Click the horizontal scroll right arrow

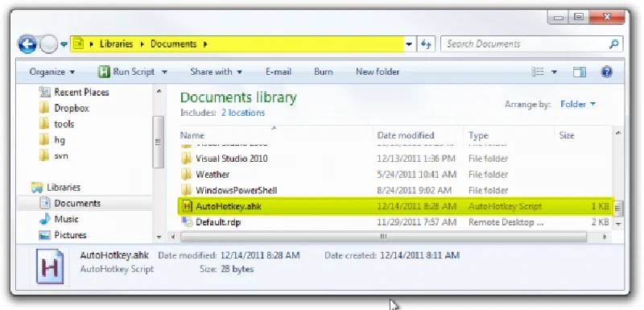[605, 237]
